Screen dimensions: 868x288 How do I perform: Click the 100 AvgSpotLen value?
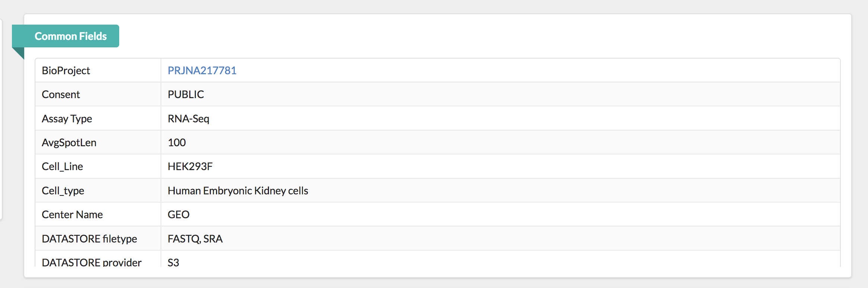click(x=177, y=143)
